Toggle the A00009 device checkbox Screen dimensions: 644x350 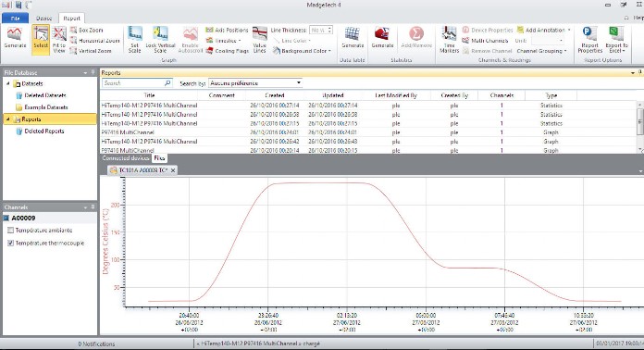pos(6,219)
